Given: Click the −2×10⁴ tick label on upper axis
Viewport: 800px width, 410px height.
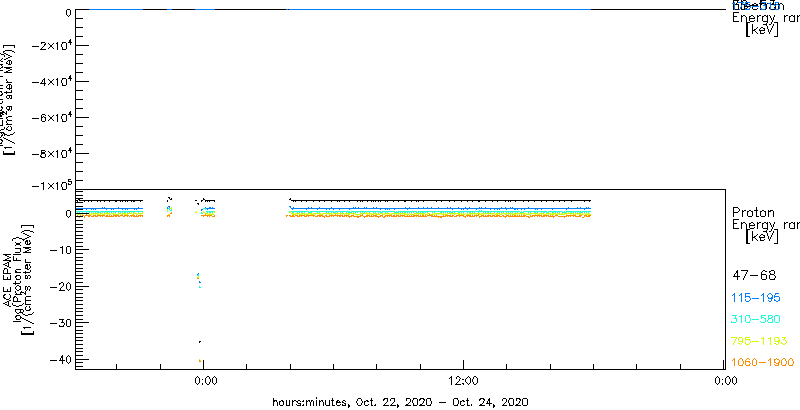Looking at the screenshot, I should point(51,45).
